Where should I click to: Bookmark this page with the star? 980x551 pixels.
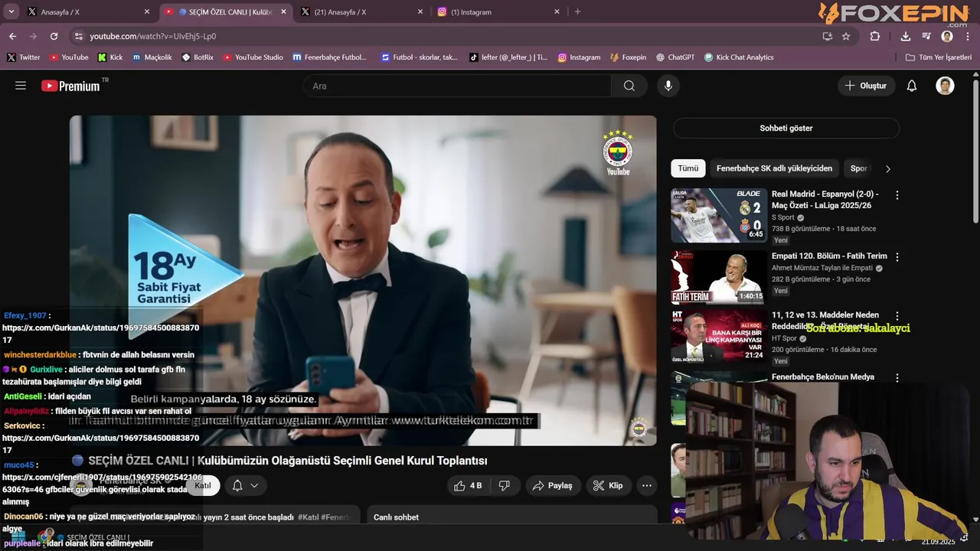click(x=846, y=36)
